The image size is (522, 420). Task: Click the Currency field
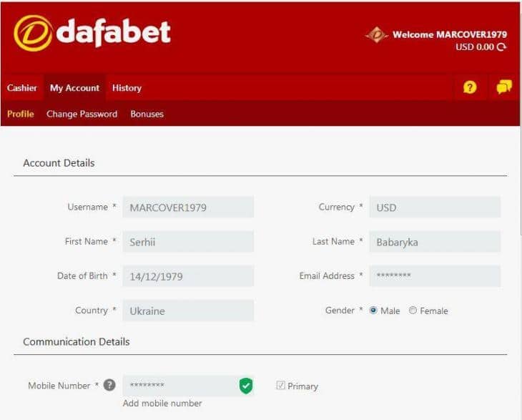click(x=435, y=207)
